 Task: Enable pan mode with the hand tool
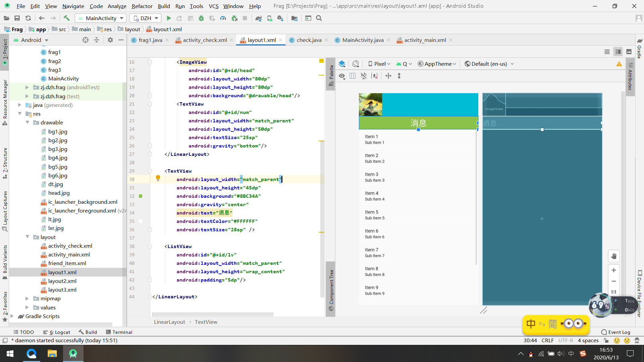coord(614,256)
